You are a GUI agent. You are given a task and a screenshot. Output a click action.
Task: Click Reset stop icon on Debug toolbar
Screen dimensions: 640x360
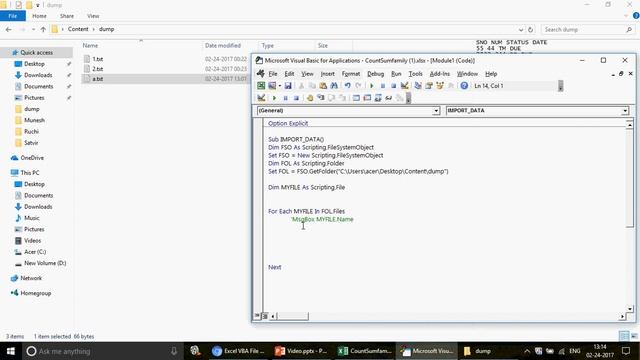point(296,98)
